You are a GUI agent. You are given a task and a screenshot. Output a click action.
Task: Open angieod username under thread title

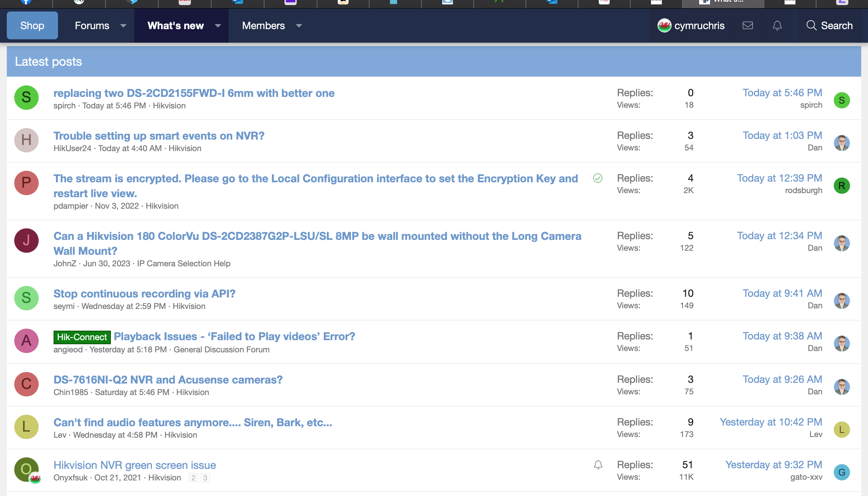[68, 350]
